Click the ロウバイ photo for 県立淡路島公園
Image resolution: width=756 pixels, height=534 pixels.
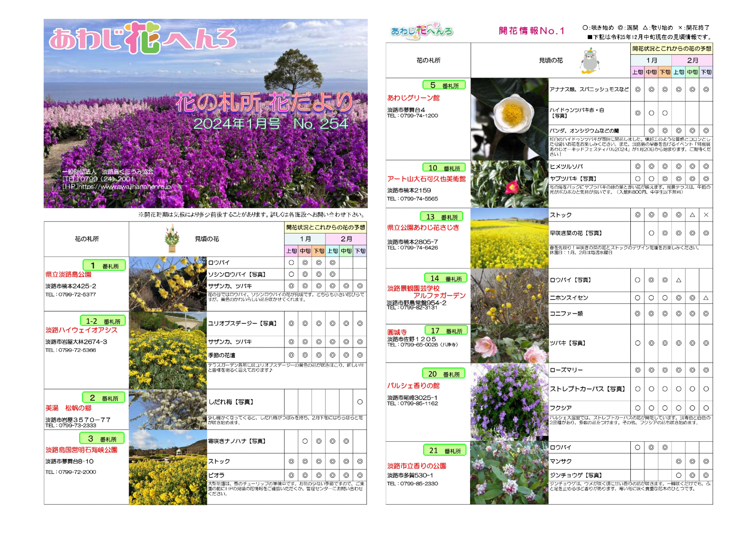coord(168,284)
